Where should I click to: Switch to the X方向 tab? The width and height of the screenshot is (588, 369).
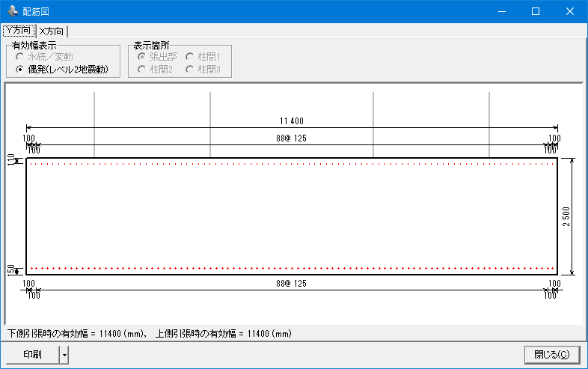point(52,31)
